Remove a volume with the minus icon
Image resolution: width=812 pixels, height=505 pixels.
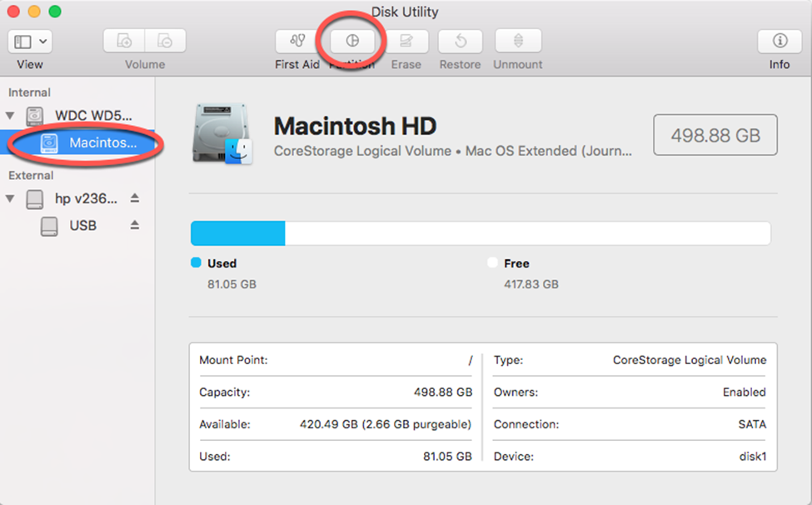165,40
